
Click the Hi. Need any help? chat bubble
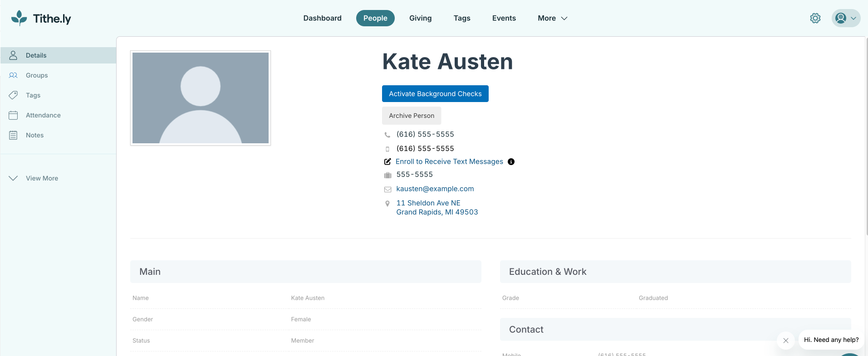coord(831,340)
